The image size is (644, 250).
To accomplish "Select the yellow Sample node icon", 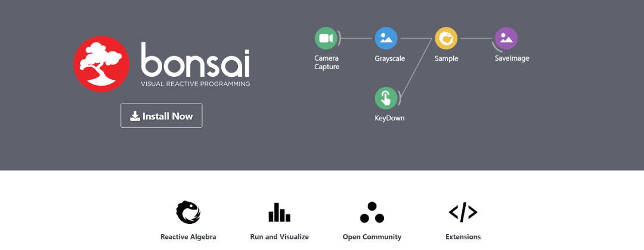I will point(446,38).
